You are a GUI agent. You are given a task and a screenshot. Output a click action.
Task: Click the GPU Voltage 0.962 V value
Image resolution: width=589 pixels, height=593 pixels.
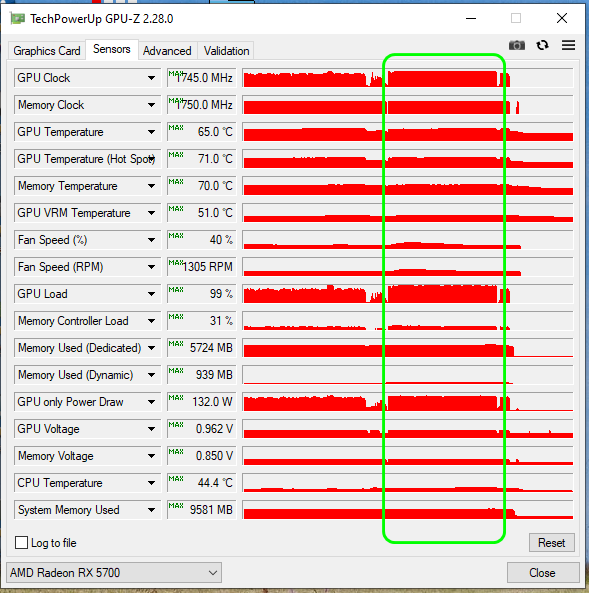(202, 429)
